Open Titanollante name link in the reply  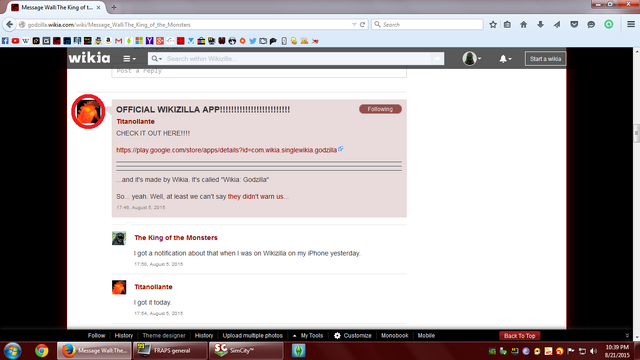pyautogui.click(x=153, y=287)
